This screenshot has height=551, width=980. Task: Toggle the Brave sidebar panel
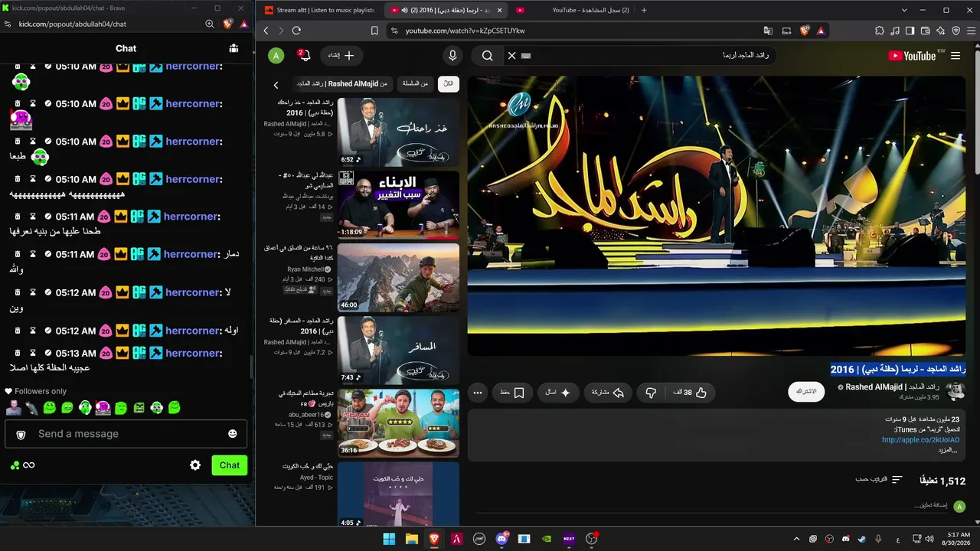[x=910, y=31]
